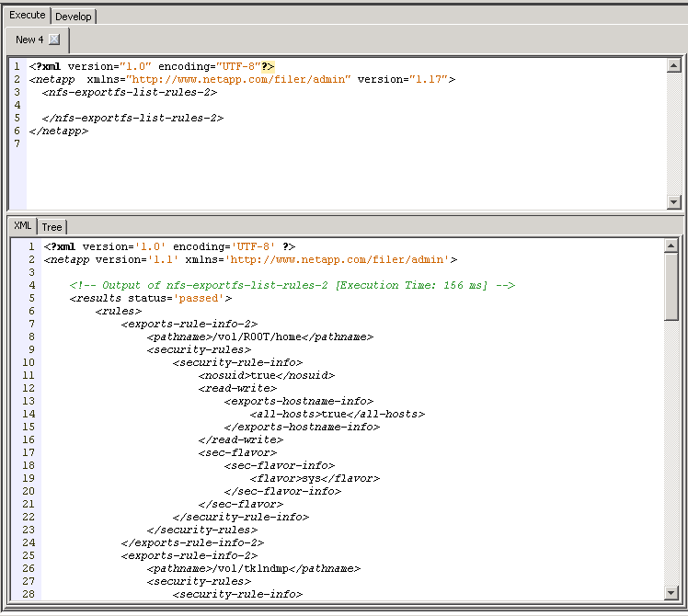Click the netapp.com URL in request editor
688x616 pixels.
(238, 79)
